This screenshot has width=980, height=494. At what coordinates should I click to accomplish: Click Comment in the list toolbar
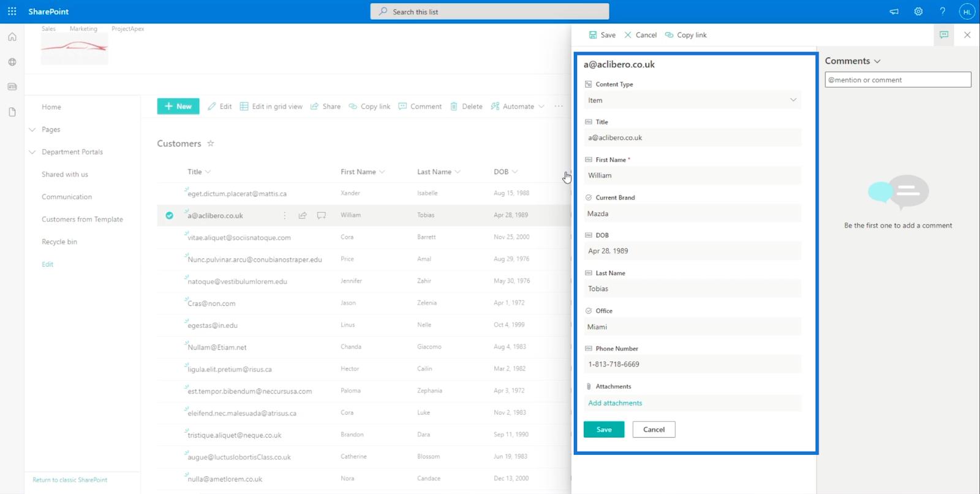click(x=420, y=106)
